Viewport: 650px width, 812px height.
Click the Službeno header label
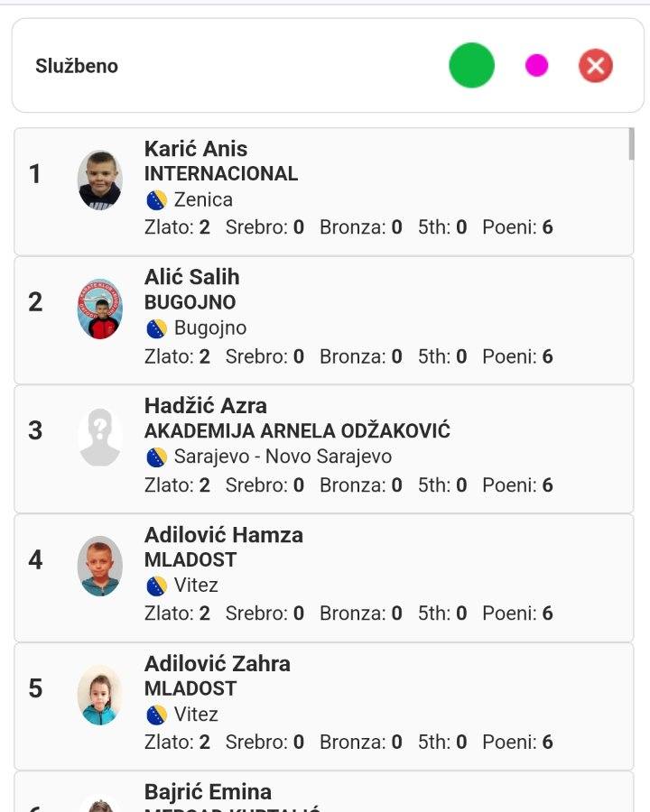(x=77, y=66)
